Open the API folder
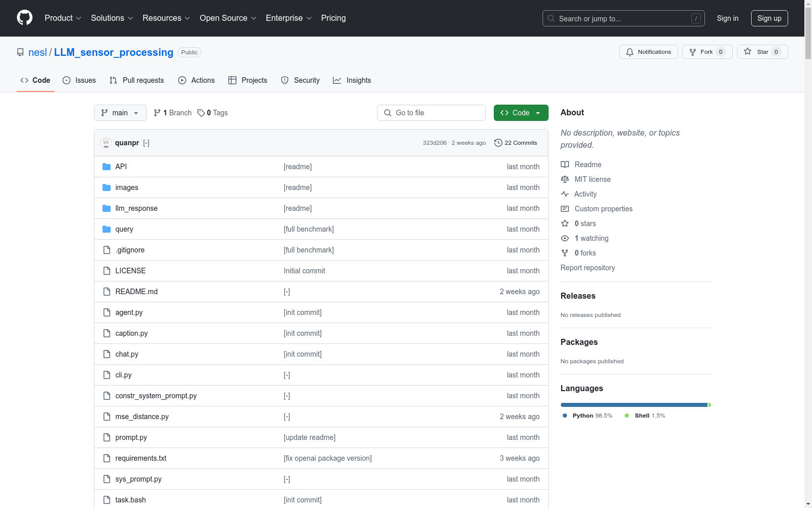812x508 pixels. pos(121,167)
